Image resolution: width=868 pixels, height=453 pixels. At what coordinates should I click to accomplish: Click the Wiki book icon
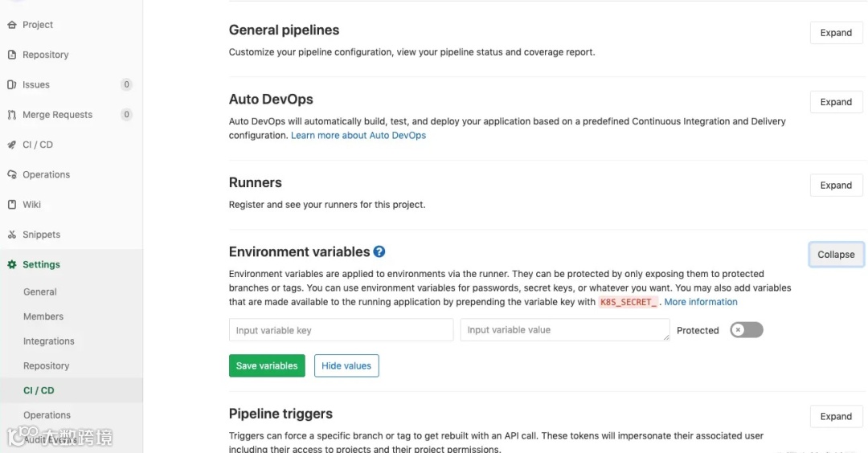click(11, 205)
